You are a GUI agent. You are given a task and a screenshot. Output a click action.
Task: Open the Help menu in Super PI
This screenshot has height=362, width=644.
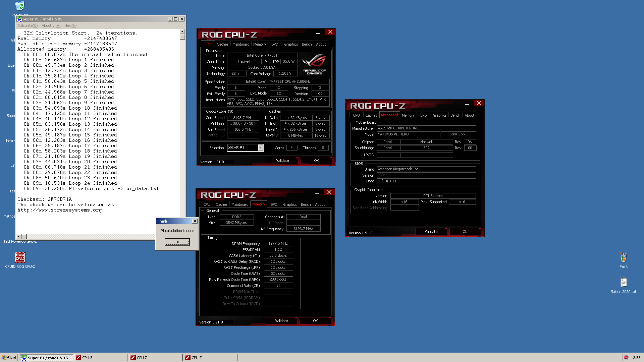pyautogui.click(x=70, y=25)
